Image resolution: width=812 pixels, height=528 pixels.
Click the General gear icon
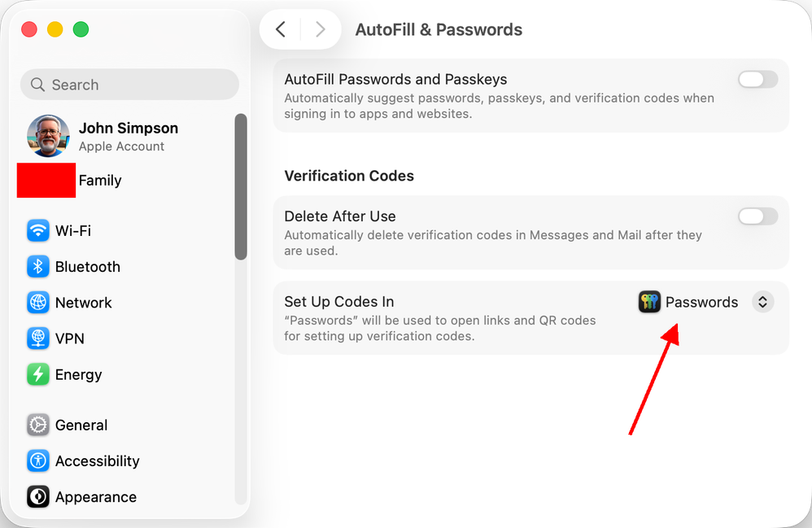click(38, 425)
